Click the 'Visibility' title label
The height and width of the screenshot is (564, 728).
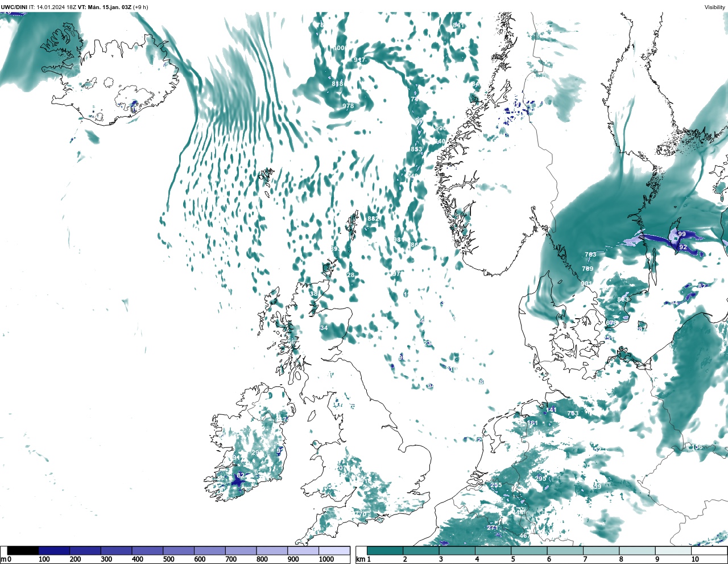715,7
